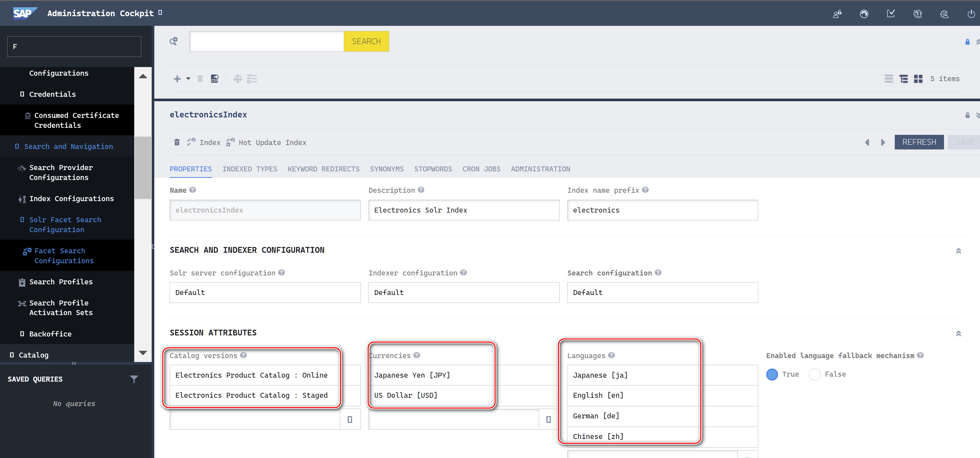
Task: Switch to the grid view icon
Action: 918,79
